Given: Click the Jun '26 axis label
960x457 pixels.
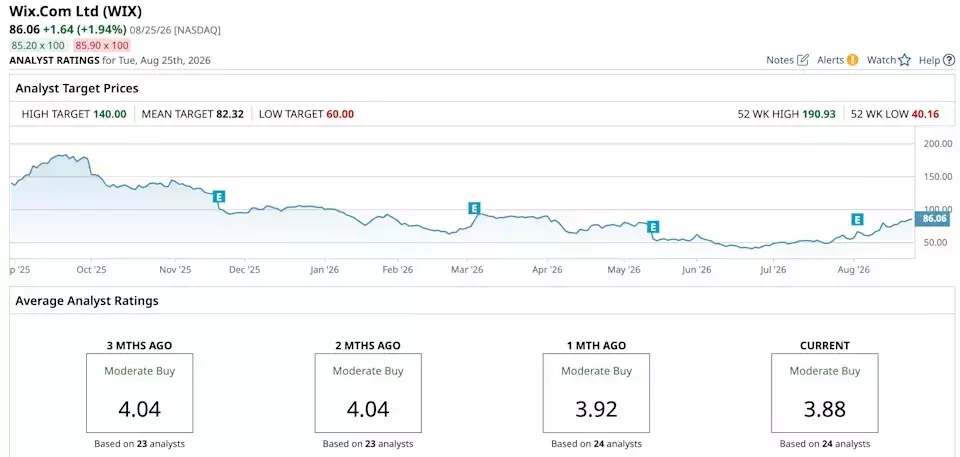Looking at the screenshot, I should point(697,269).
